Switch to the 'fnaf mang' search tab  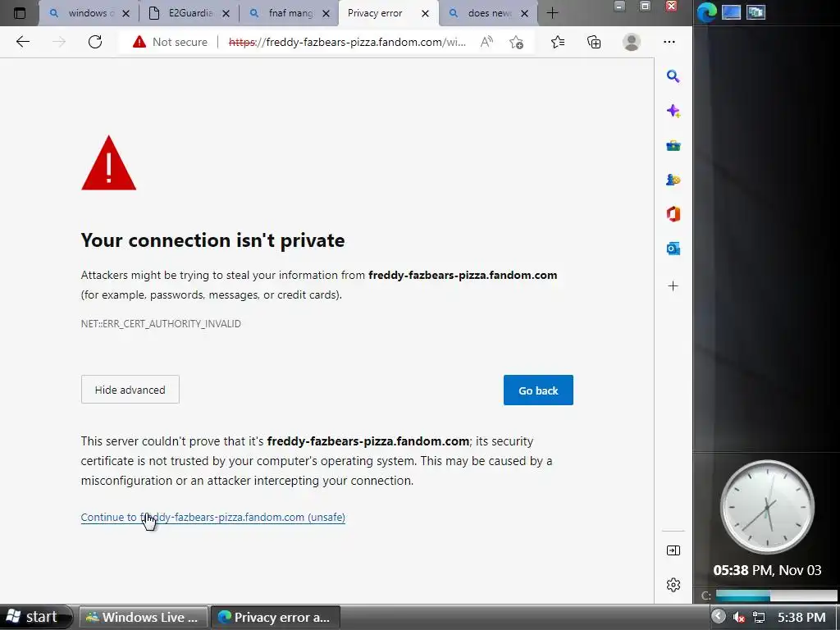click(x=289, y=13)
